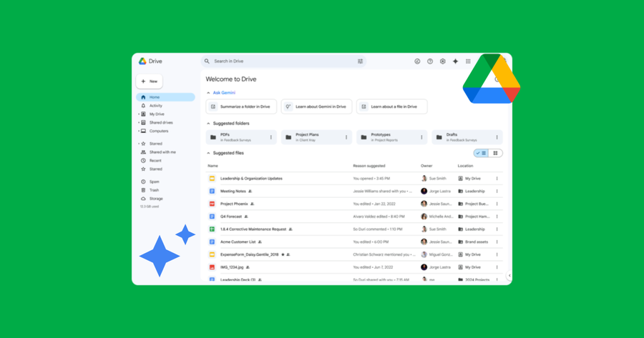Open more options for Prototypes folder
644x338 pixels.
click(x=421, y=137)
